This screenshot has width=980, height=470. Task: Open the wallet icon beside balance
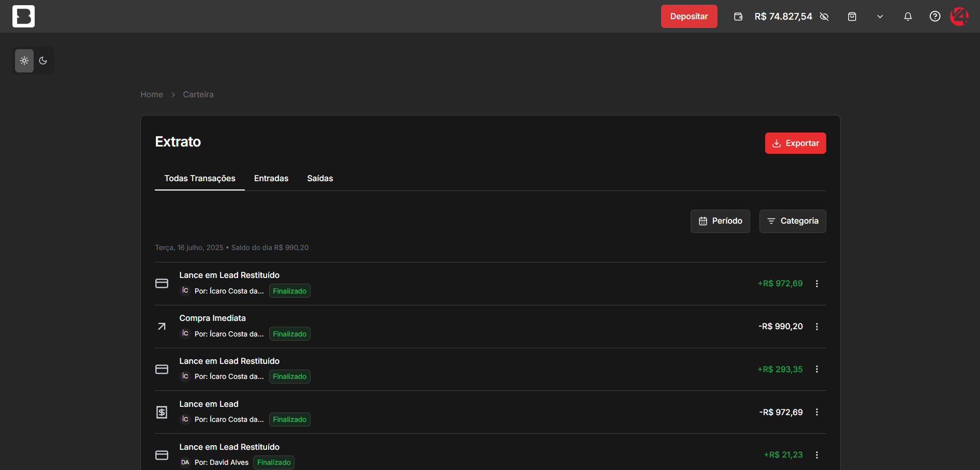tap(738, 17)
